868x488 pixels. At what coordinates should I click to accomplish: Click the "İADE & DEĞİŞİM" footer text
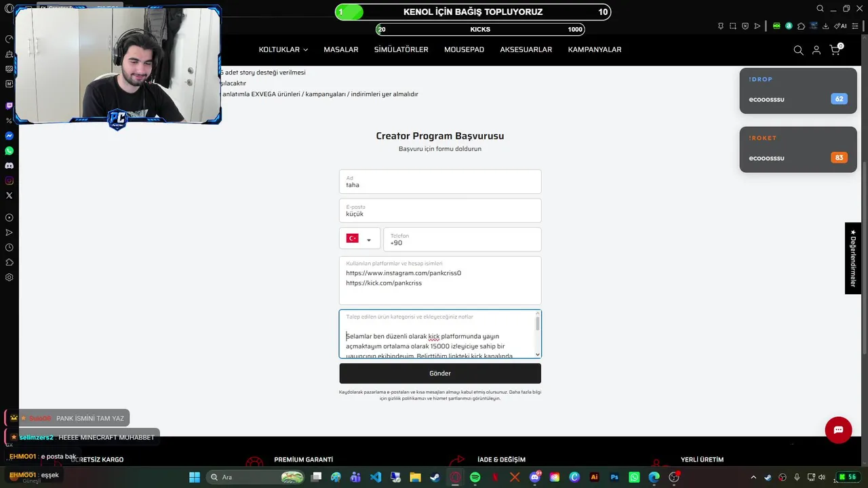click(x=502, y=460)
